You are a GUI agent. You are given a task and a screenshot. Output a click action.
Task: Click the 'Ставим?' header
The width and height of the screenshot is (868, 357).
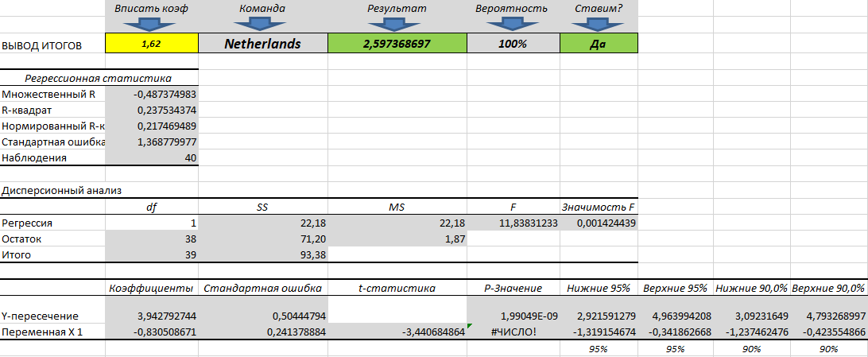(598, 8)
